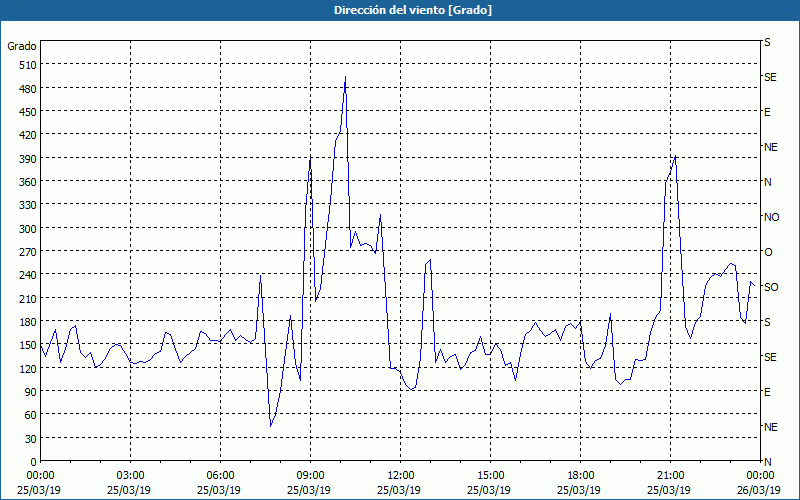Screen dimensions: 800x500
Task: Click the 00:00 label above date 26/03/19
Action: point(760,476)
